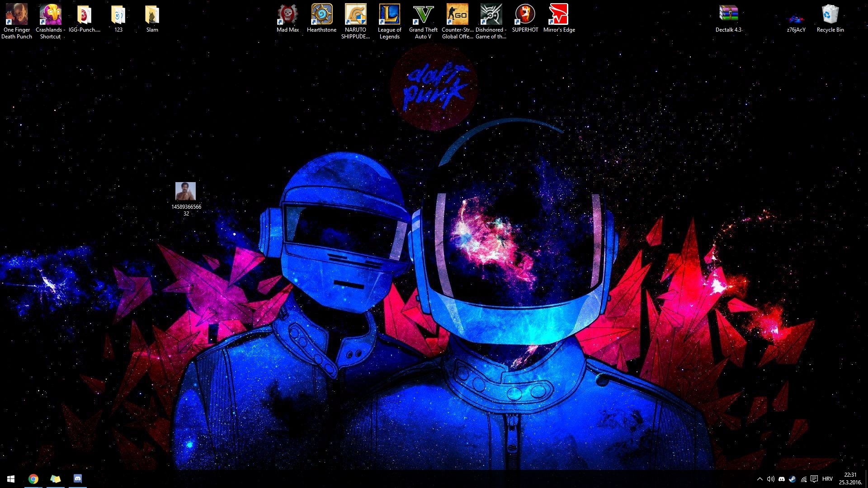Switch to Discord on the taskbar
868x488 pixels.
(x=78, y=479)
